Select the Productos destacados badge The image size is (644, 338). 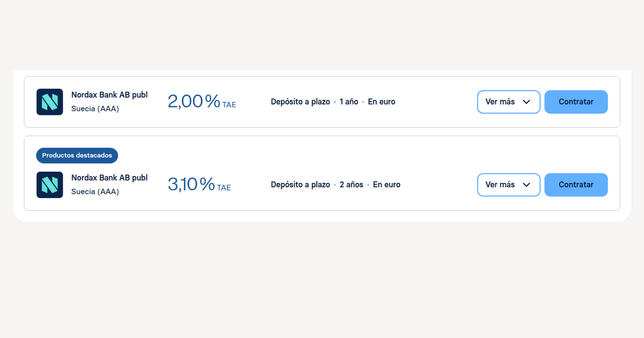tap(77, 156)
